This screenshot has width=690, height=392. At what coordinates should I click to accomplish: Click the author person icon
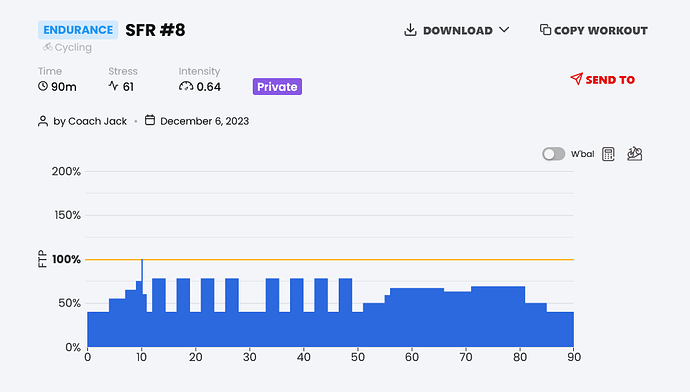[x=43, y=121]
